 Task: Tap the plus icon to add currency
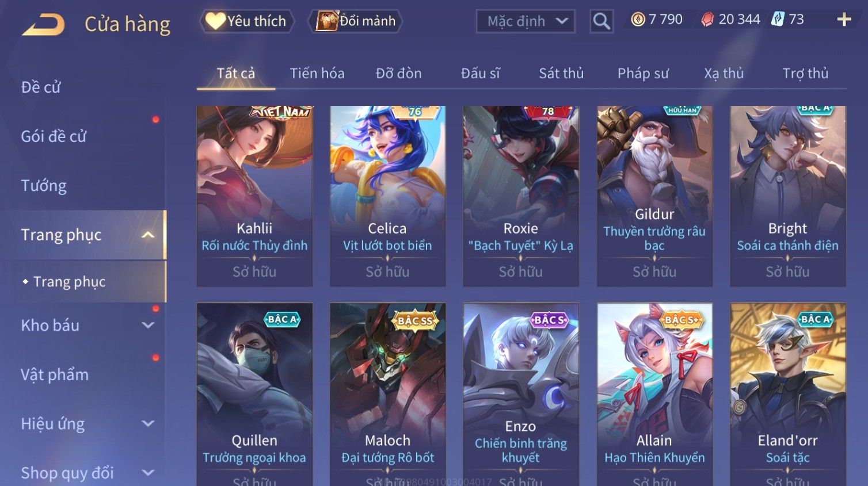pos(844,20)
